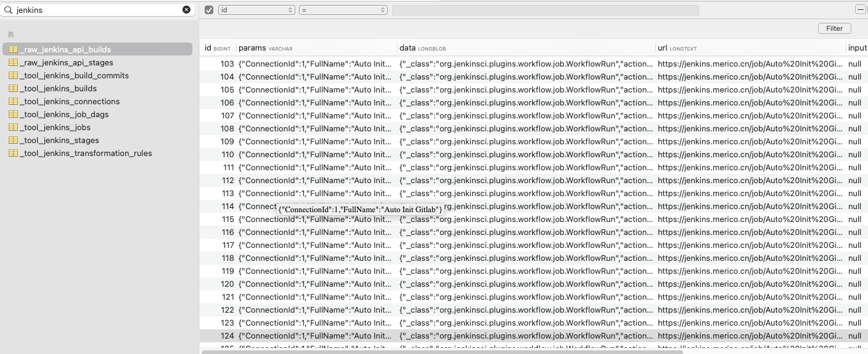Image resolution: width=868 pixels, height=354 pixels.
Task: Open table _tool_jenkins_job_dags
Action: (64, 114)
